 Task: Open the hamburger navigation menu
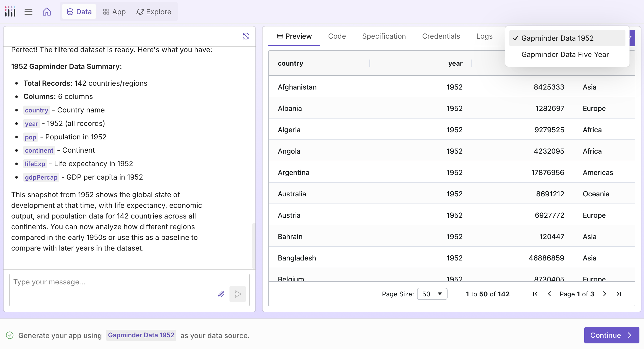click(28, 11)
